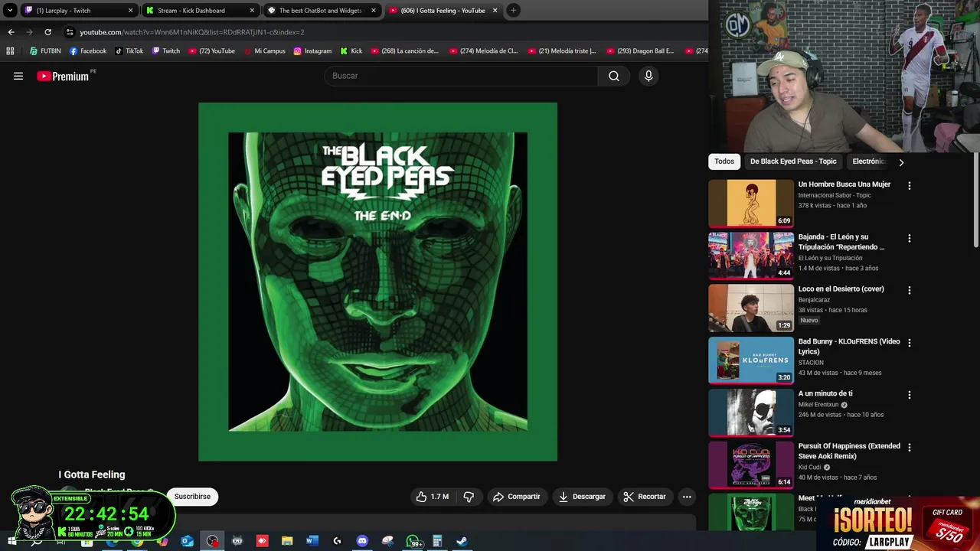Open the browser apps grid shortcut
Viewport: 980px width, 551px height.
[10, 51]
